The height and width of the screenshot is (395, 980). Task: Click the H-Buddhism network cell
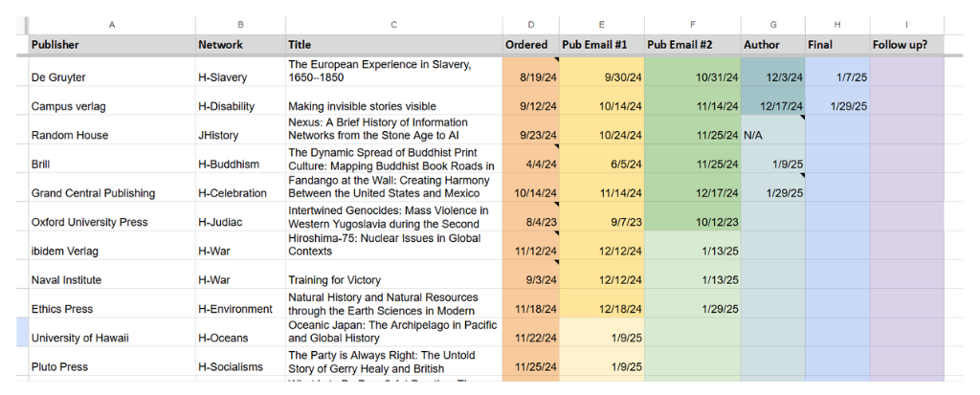pyautogui.click(x=240, y=159)
